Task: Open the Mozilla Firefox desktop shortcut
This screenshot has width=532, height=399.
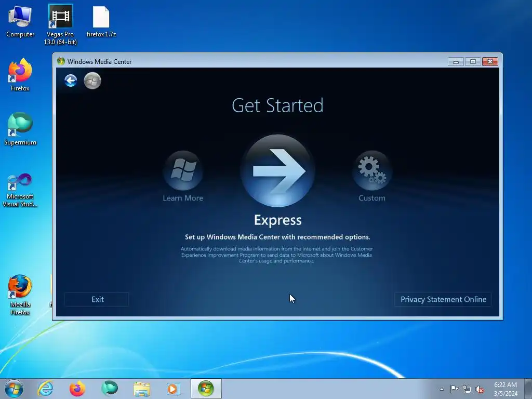Action: tap(20, 295)
